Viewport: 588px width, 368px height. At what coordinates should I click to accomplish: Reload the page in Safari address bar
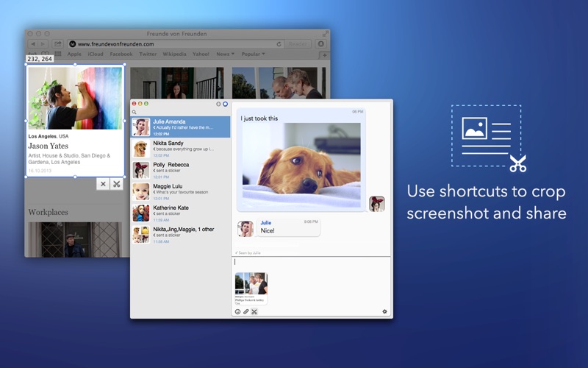(279, 44)
